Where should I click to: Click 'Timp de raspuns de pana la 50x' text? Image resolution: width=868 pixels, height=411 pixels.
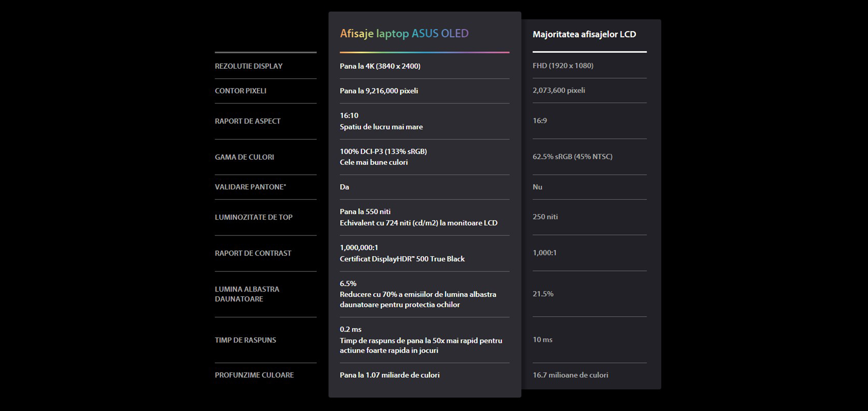421,345
